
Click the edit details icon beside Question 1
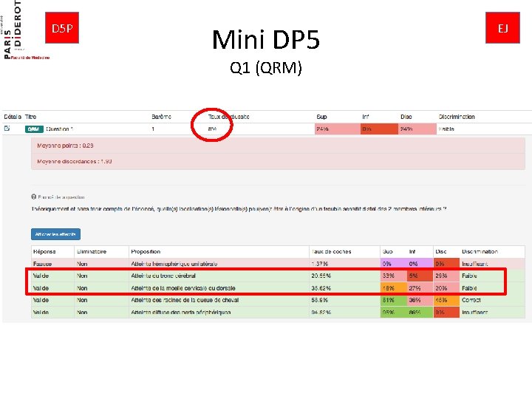(7, 129)
